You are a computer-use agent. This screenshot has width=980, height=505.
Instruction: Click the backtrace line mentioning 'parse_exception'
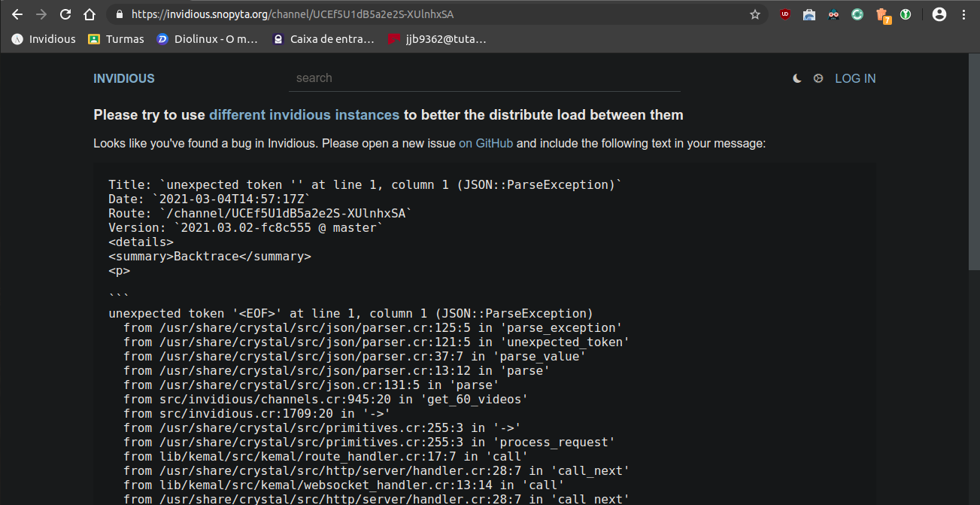pos(373,327)
